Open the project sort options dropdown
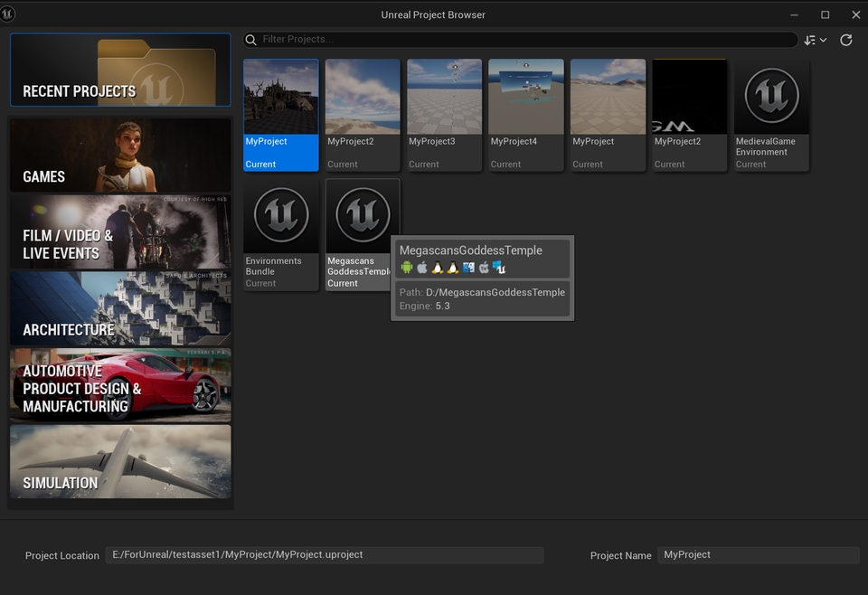The height and width of the screenshot is (595, 868). [816, 40]
